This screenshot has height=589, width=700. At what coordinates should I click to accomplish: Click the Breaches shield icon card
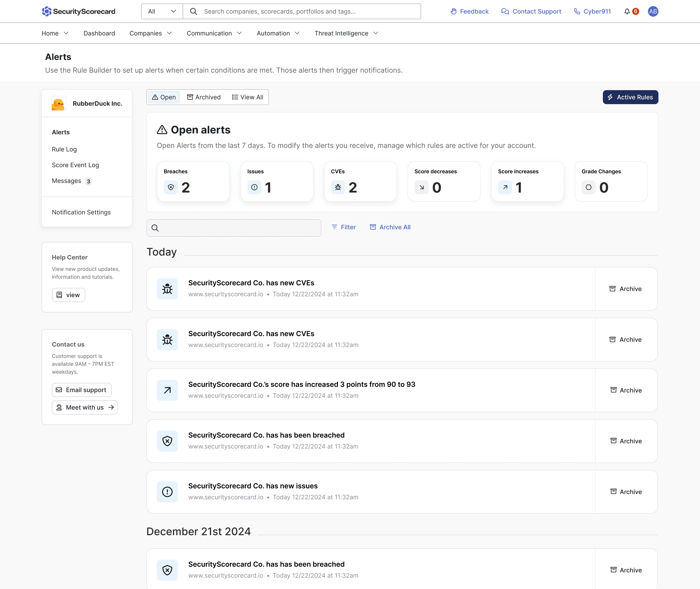193,181
